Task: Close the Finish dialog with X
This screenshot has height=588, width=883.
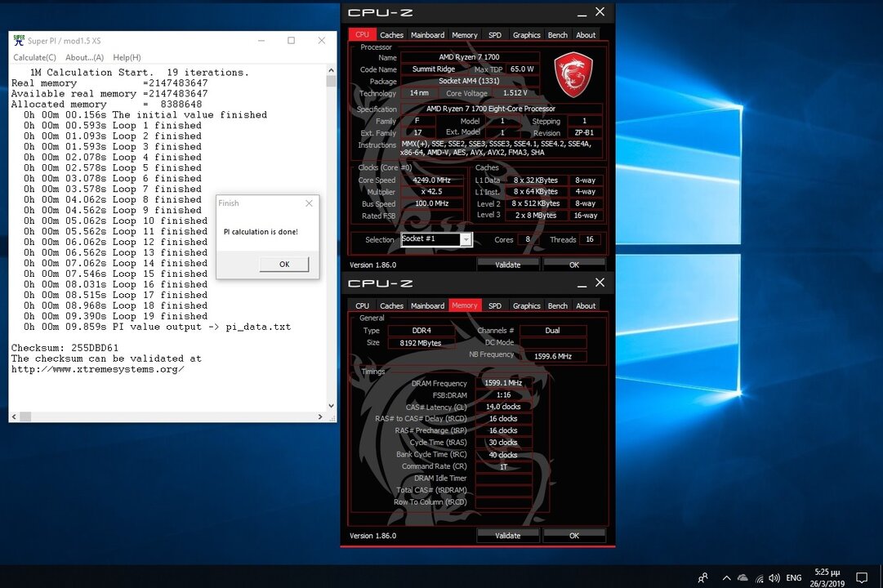Action: [x=309, y=203]
